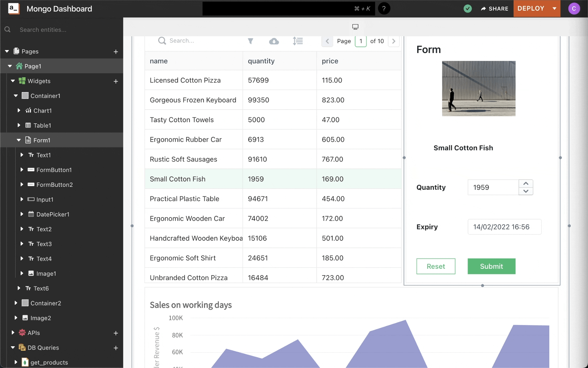The width and height of the screenshot is (588, 368).
Task: Select DatePicker1 in the widget tree
Action: tap(52, 214)
